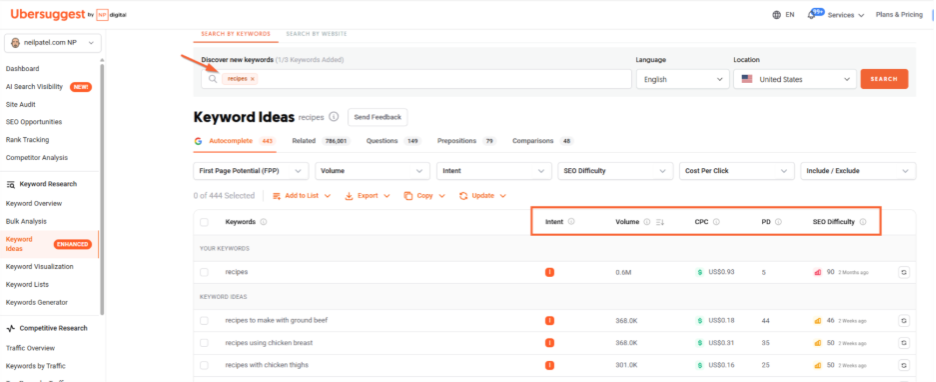The image size is (936, 382).
Task: Click SEO difficulty chart icon for recipes row
Action: (x=818, y=272)
